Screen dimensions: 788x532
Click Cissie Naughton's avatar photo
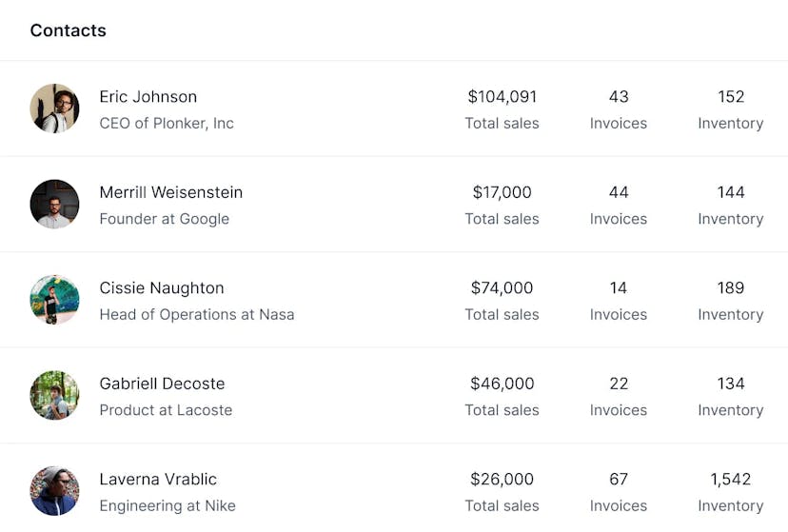54,300
